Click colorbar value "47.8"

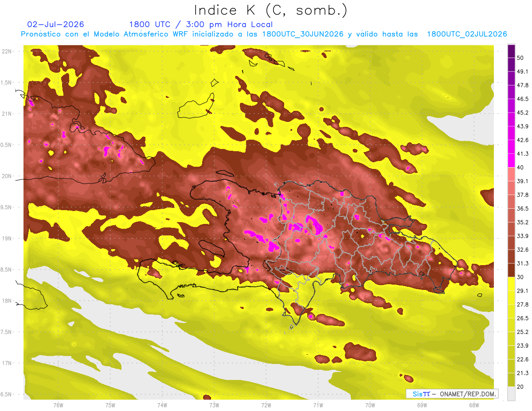[523, 86]
